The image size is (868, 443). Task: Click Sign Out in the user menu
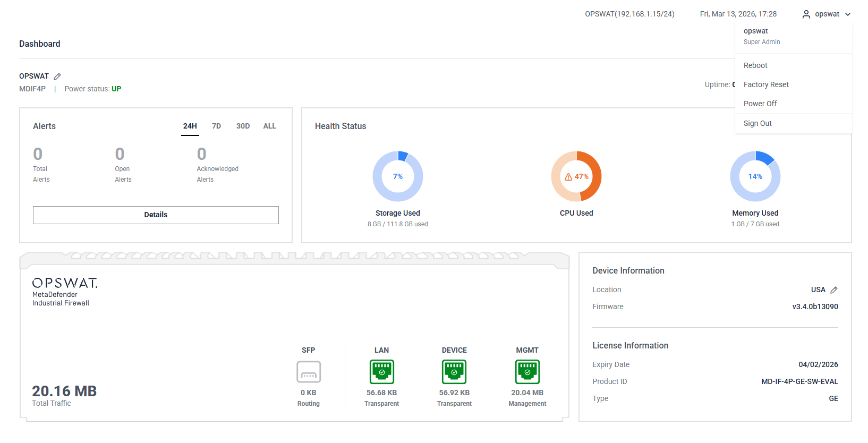(758, 123)
